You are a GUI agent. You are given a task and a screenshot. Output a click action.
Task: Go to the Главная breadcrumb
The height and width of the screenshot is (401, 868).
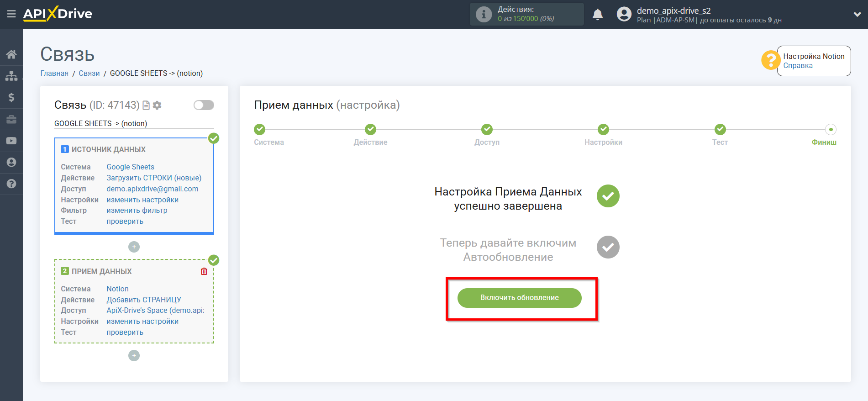[54, 73]
